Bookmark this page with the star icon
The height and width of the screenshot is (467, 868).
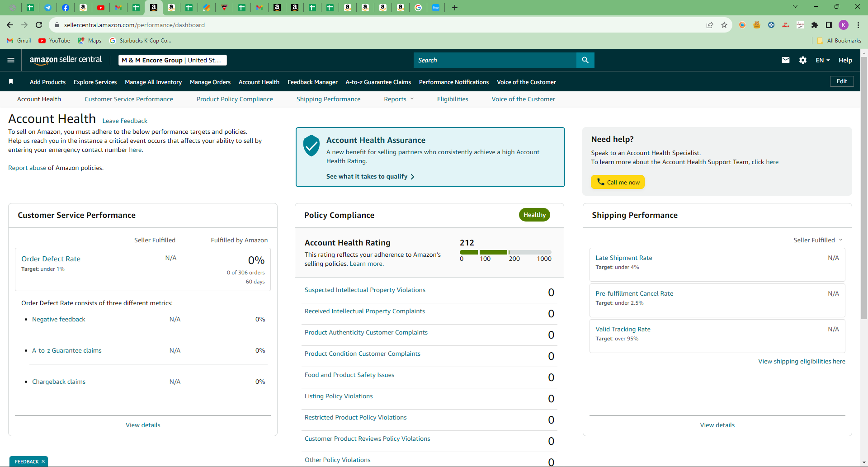724,25
